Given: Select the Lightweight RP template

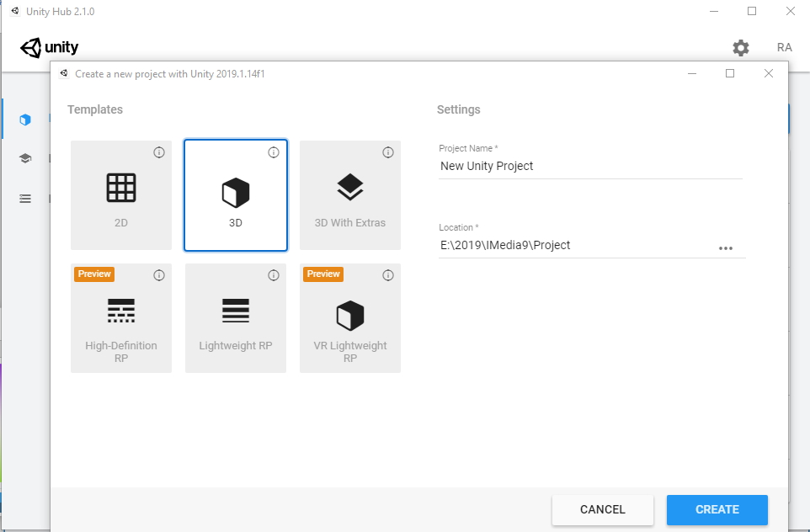Looking at the screenshot, I should point(235,317).
